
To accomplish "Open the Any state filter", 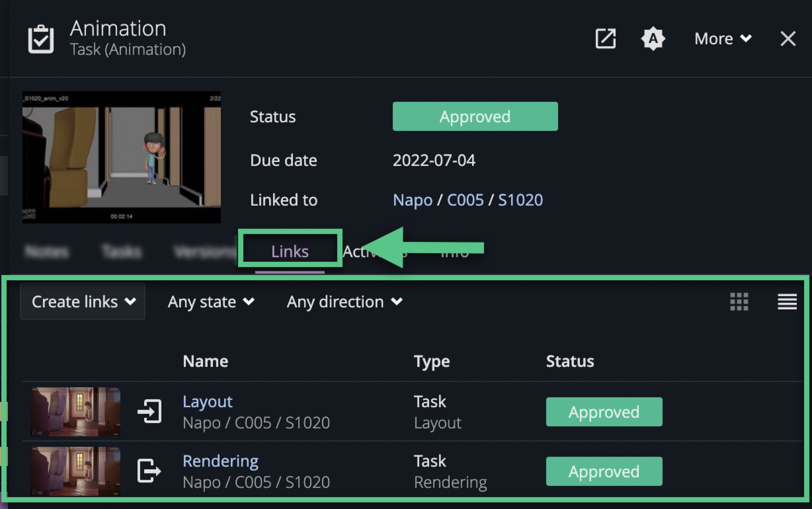I will coord(211,302).
